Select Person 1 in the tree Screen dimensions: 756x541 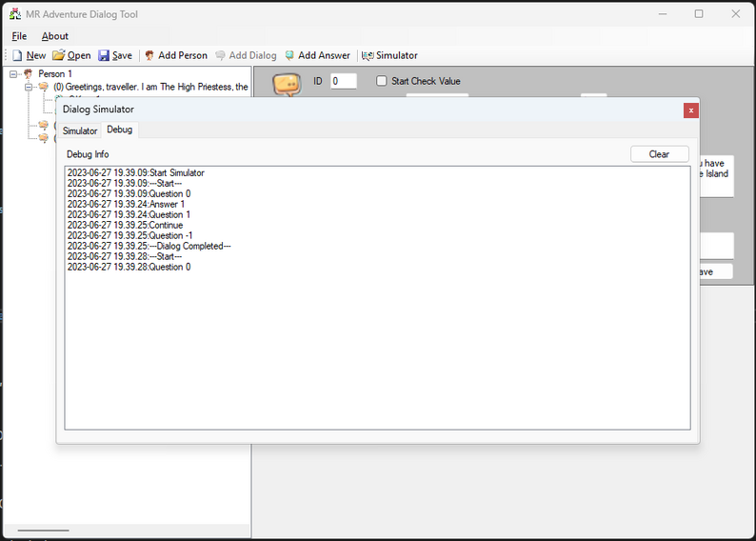[55, 73]
